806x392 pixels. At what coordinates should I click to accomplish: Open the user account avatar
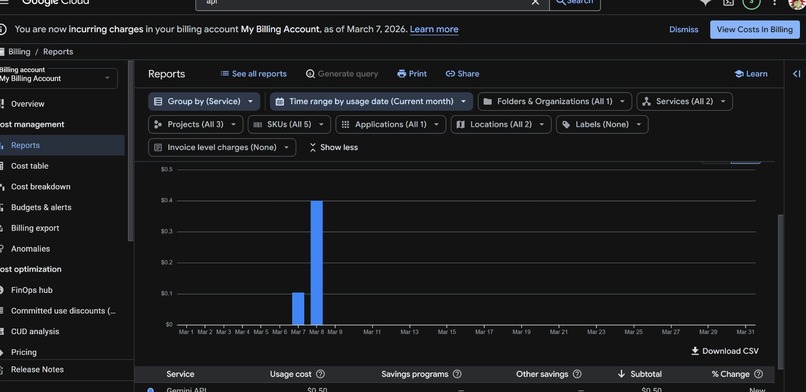pos(797,3)
